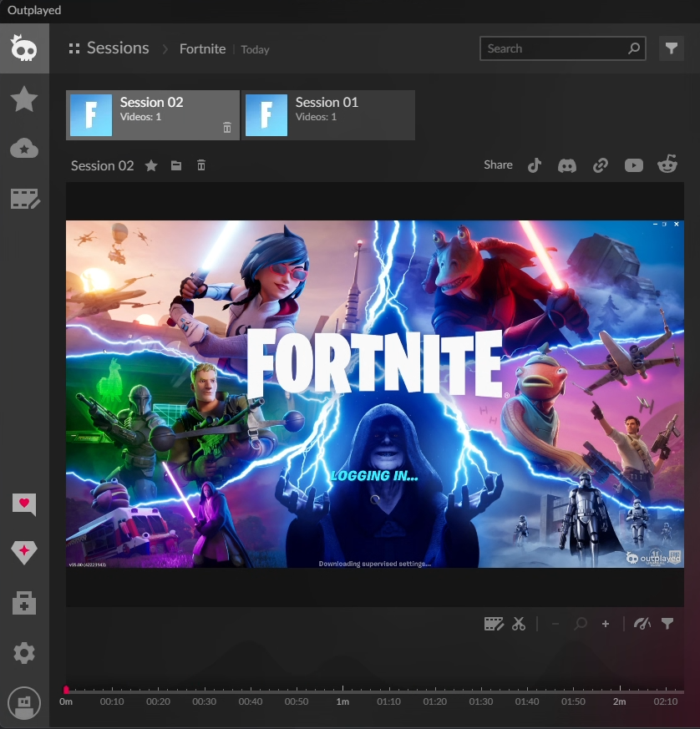The image size is (700, 729).
Task: Delete session via the trash icon beside the folder icon
Action: pyautogui.click(x=201, y=165)
